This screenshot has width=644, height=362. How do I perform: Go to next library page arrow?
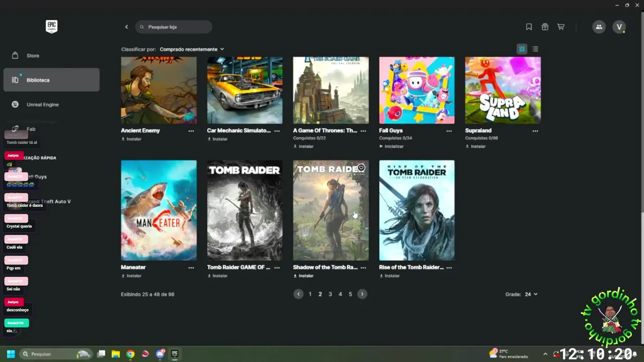[x=362, y=294]
